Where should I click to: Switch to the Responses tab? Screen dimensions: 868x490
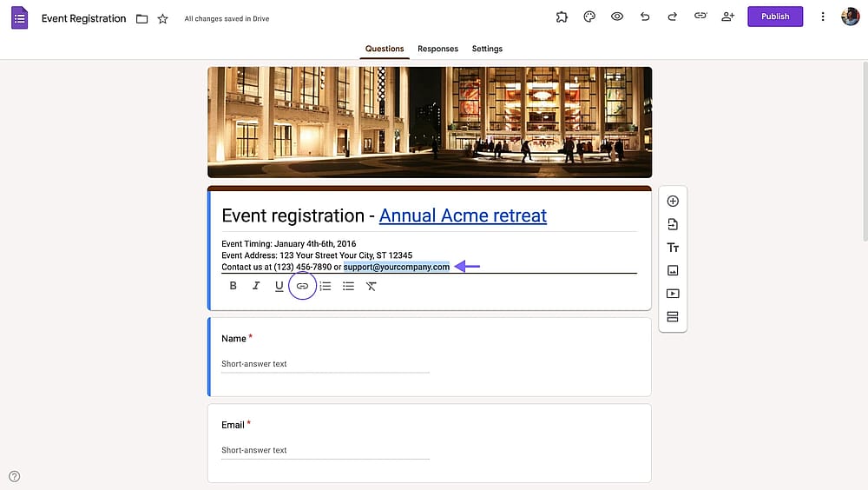437,49
